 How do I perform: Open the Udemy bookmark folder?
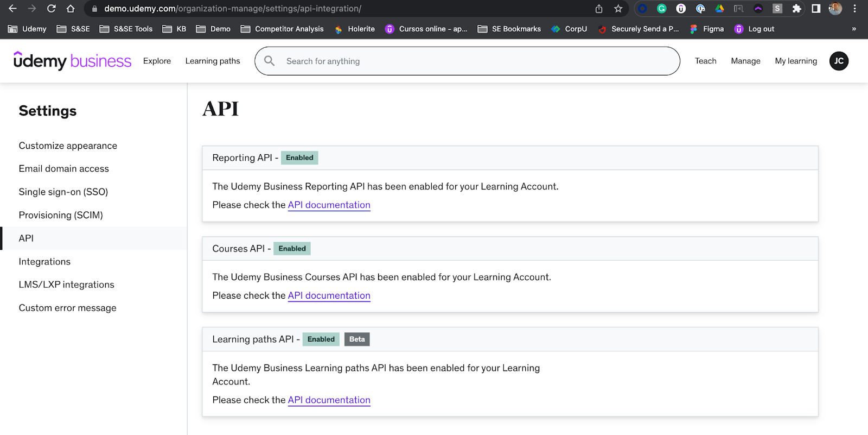27,29
